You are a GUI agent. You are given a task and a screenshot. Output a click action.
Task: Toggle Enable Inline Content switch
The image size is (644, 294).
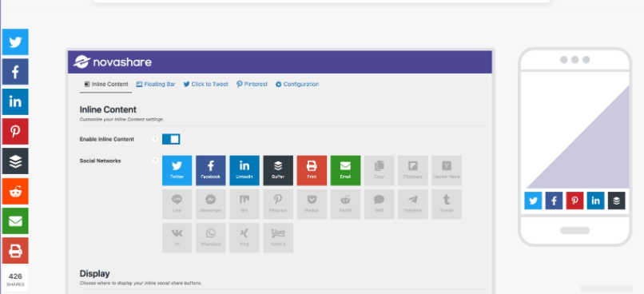tap(171, 139)
